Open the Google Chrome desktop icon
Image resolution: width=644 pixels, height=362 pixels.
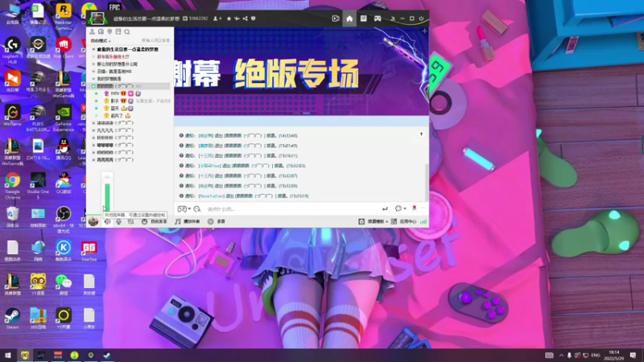pos(12,186)
